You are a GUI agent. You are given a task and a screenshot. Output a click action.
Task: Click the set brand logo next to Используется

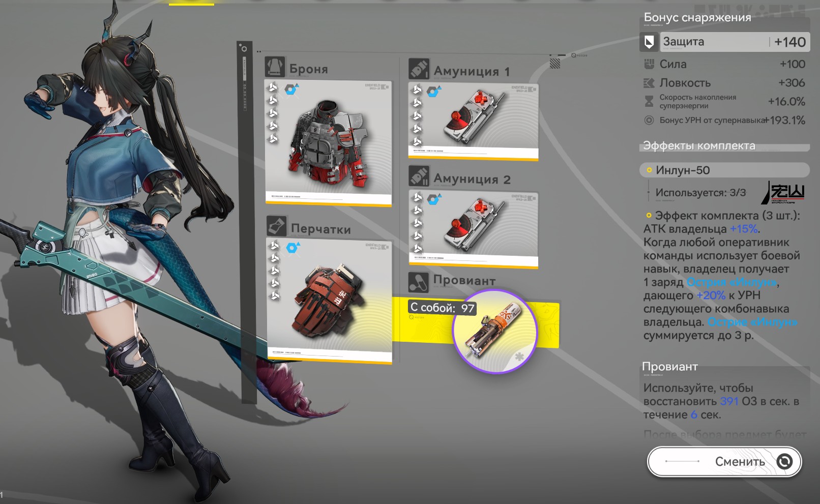point(784,193)
